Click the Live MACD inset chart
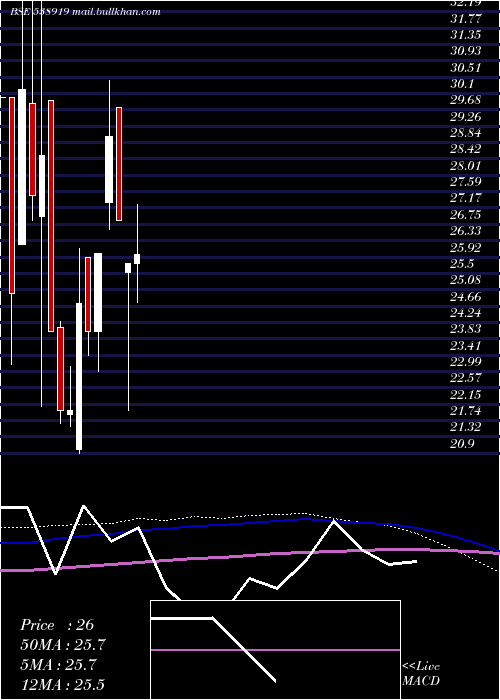The width and height of the screenshot is (500, 700). coord(275,650)
